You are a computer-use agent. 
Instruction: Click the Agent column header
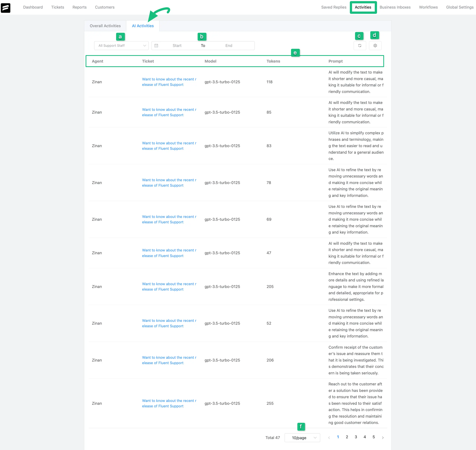(x=97, y=61)
